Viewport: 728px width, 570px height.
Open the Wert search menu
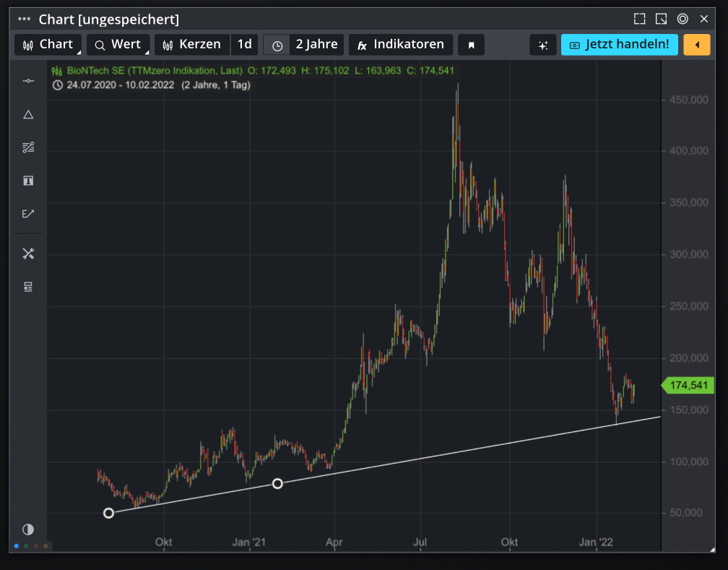pyautogui.click(x=118, y=44)
